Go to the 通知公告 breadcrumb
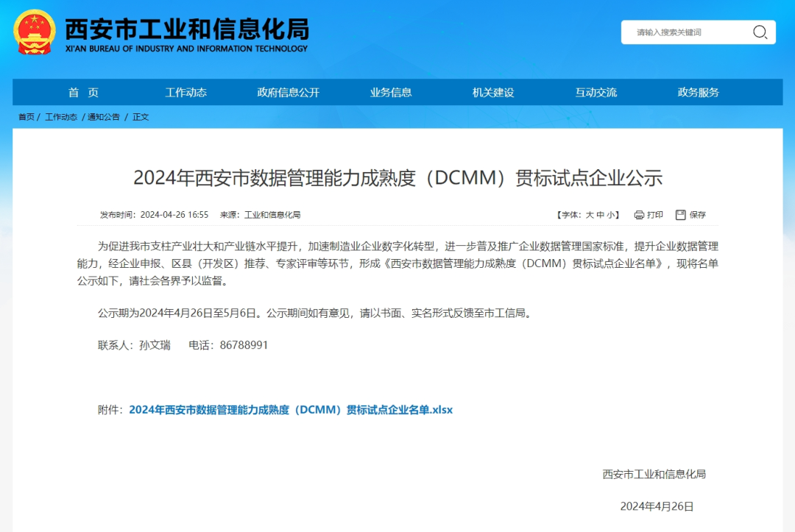The image size is (795, 532). coord(104,117)
